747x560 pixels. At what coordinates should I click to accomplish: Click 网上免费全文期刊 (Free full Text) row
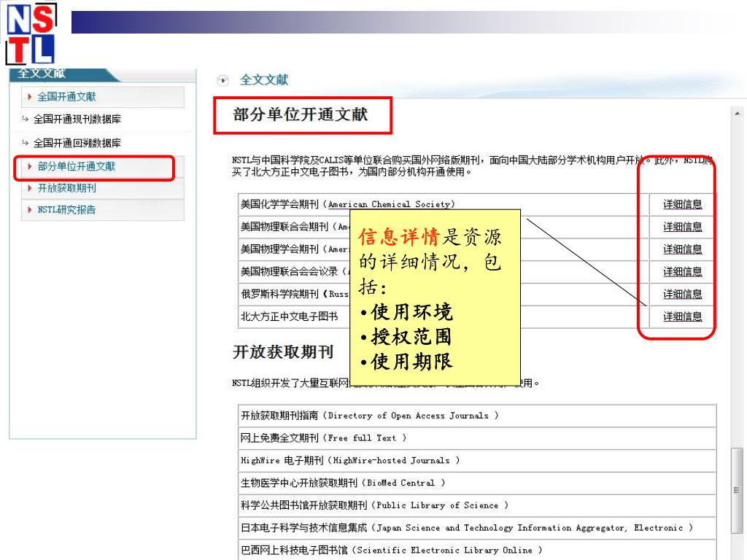coord(477,438)
